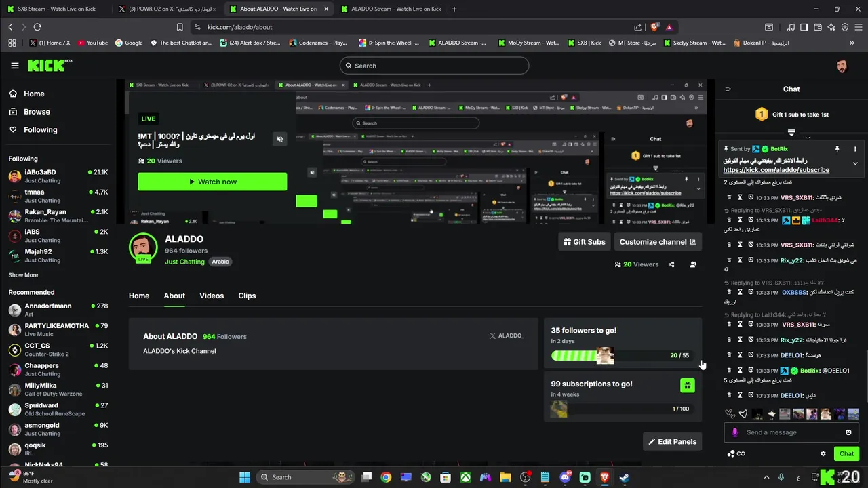
Task: Click ALADDO channel avatar
Action: click(143, 248)
